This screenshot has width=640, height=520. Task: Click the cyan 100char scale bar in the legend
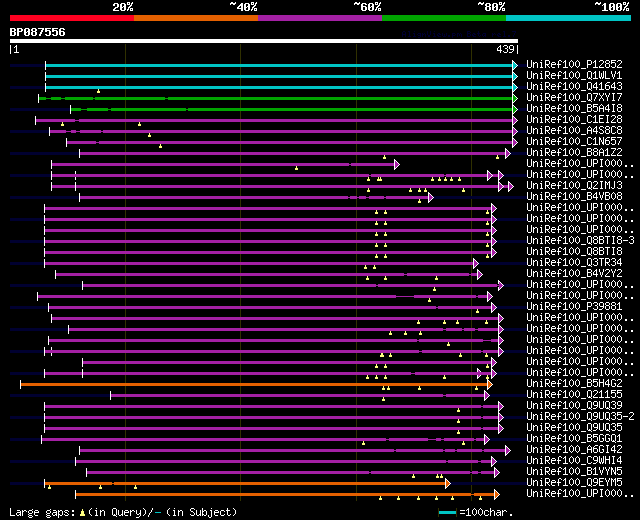(x=447, y=512)
